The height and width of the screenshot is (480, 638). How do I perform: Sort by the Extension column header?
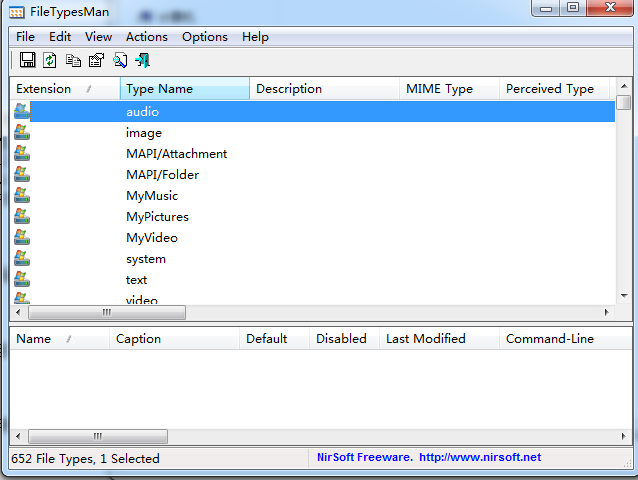pos(65,89)
